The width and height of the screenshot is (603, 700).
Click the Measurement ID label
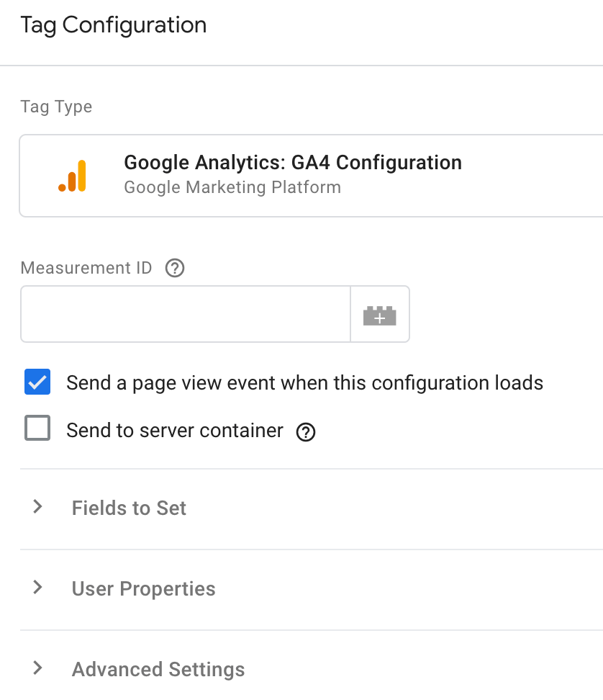point(86,268)
